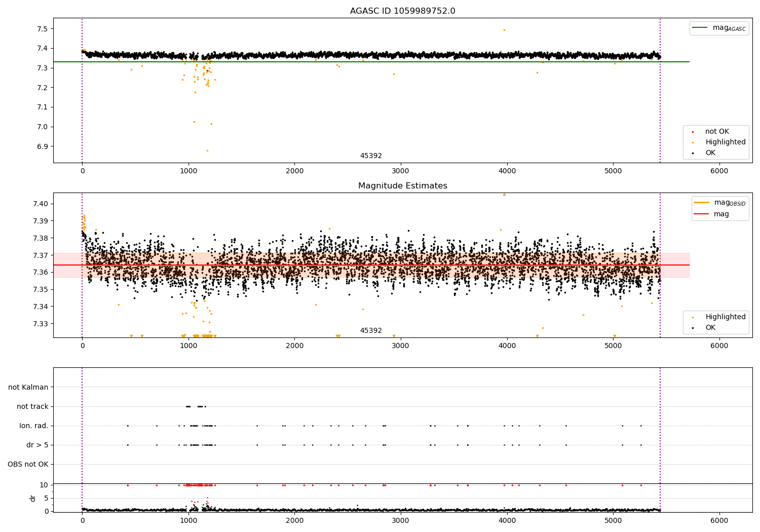
Task: Click y-axis tick '7.38' in middle plot
Action: pyautogui.click(x=41, y=238)
